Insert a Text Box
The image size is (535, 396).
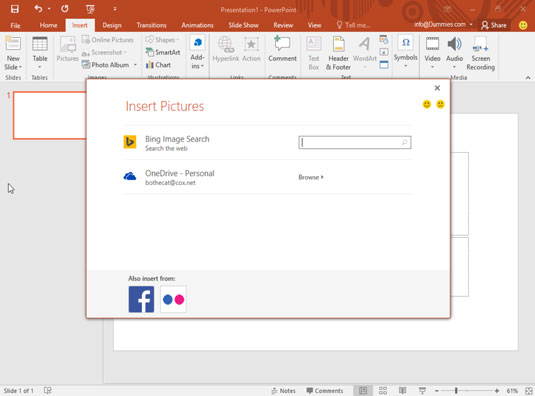click(x=314, y=54)
